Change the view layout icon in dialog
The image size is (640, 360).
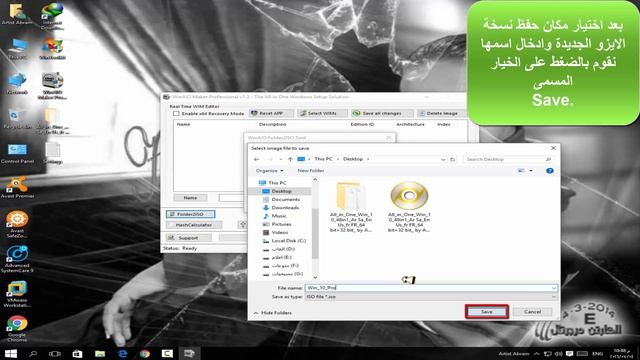click(x=521, y=171)
